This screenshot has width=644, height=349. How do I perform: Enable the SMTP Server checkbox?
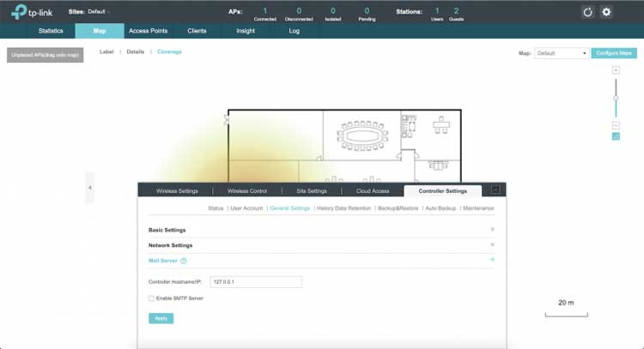click(x=152, y=298)
